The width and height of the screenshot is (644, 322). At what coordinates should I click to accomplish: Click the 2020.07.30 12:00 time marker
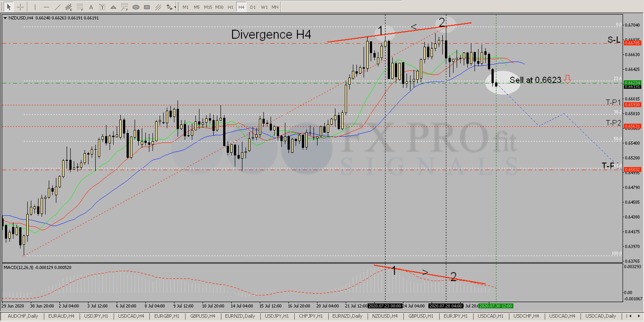(x=496, y=306)
